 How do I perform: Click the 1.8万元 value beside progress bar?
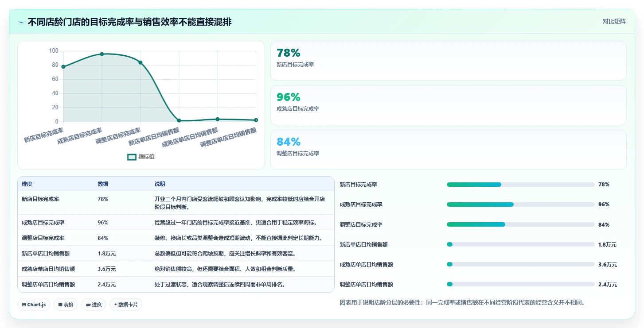pyautogui.click(x=607, y=245)
